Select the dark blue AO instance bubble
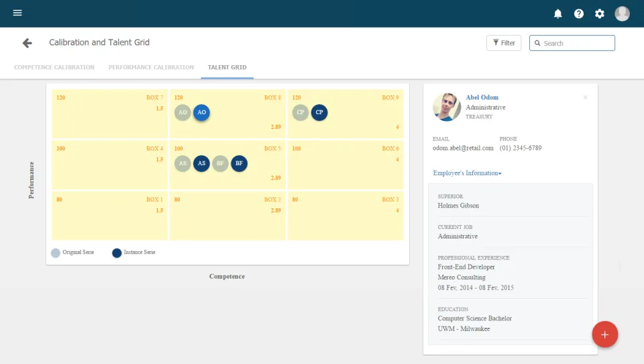This screenshot has width=644, height=364. pyautogui.click(x=202, y=112)
